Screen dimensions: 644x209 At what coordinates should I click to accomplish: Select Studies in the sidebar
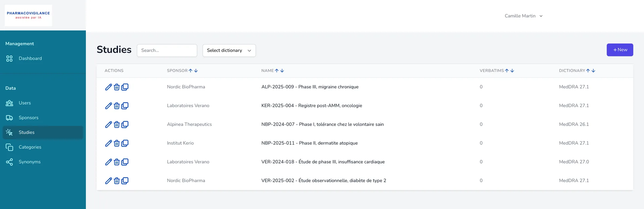click(43, 133)
